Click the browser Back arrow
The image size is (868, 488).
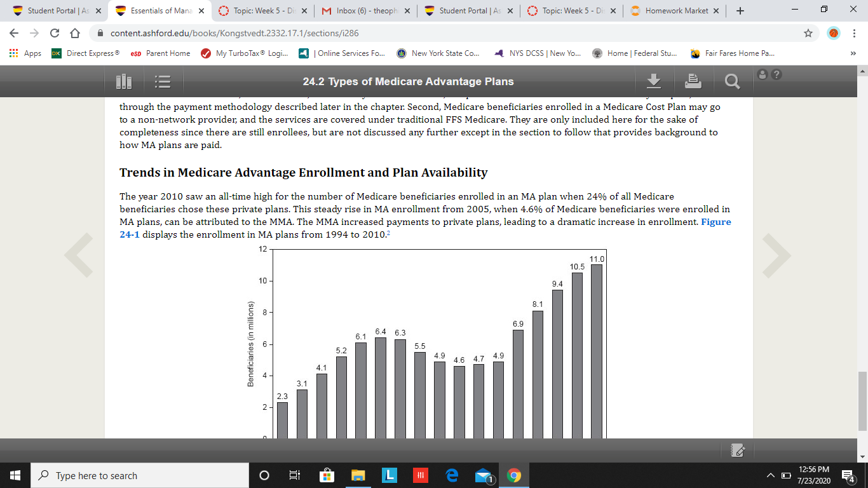[15, 33]
